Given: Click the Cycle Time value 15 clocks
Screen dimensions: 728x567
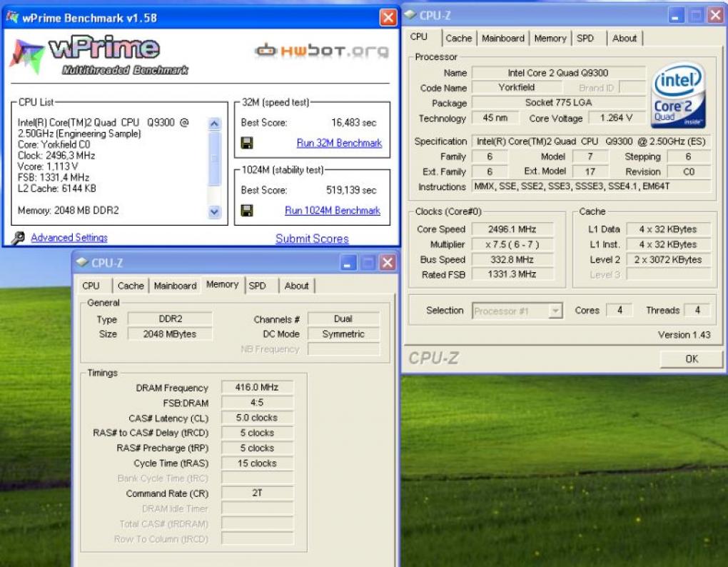Looking at the screenshot, I should tap(257, 463).
